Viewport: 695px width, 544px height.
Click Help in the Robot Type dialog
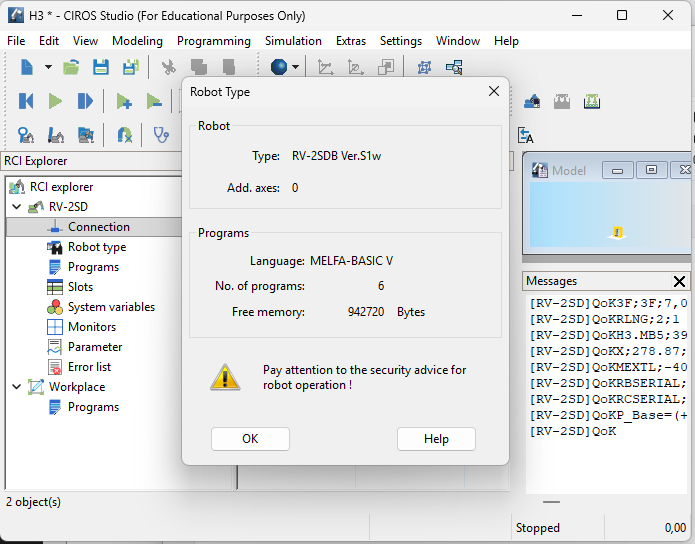(x=436, y=439)
